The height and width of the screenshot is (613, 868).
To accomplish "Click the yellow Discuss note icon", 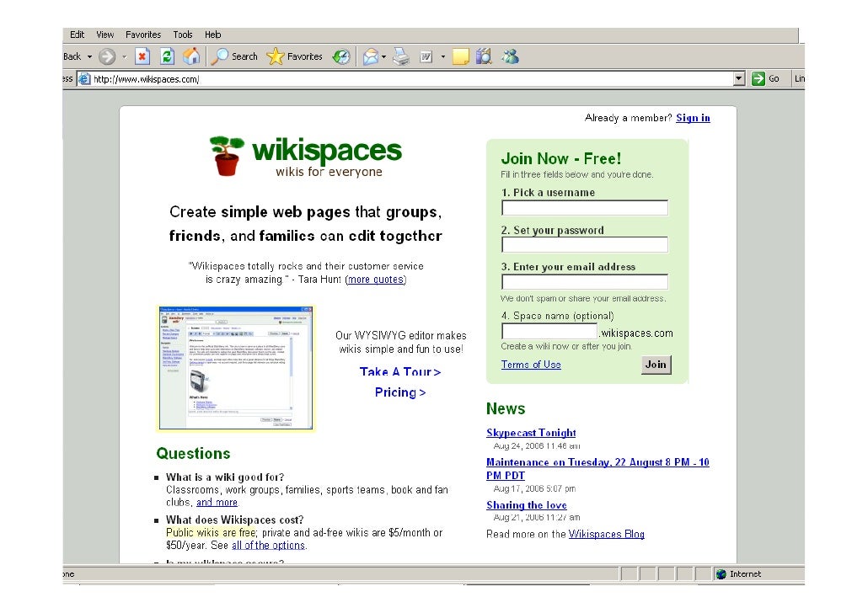I will tap(461, 56).
